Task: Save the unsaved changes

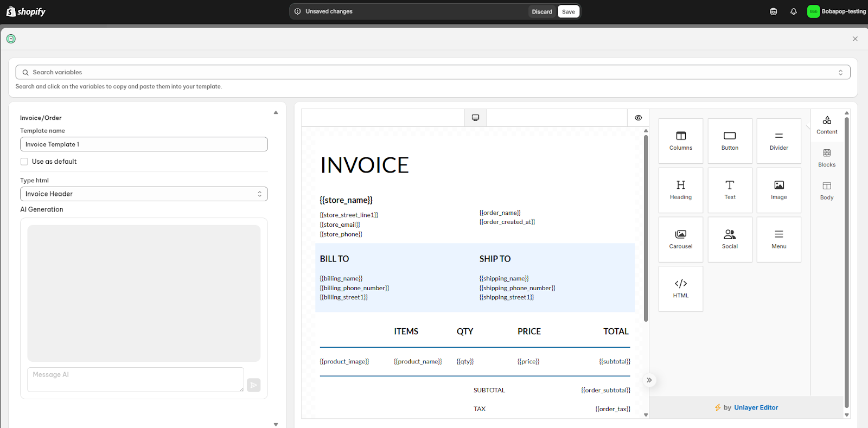Action: pyautogui.click(x=569, y=11)
